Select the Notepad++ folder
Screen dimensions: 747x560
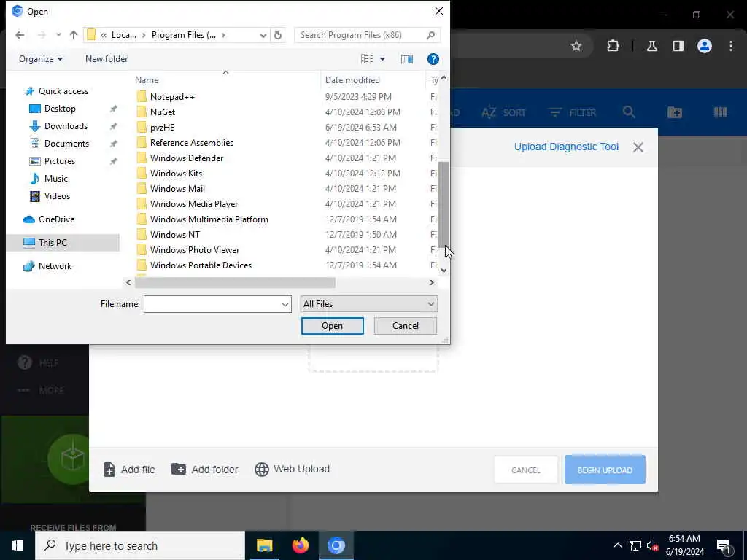pyautogui.click(x=172, y=97)
